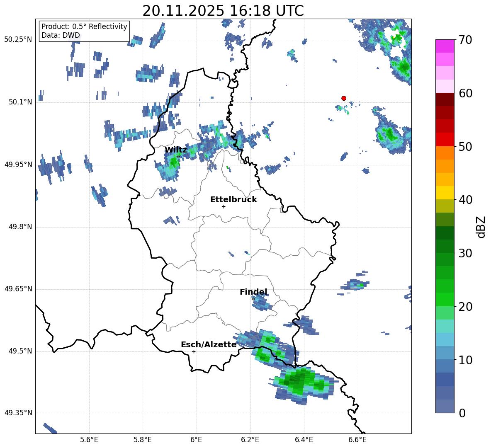This screenshot has height=448, width=491.
Task: Click the 50.25°N latitude label
Action: pyautogui.click(x=18, y=40)
